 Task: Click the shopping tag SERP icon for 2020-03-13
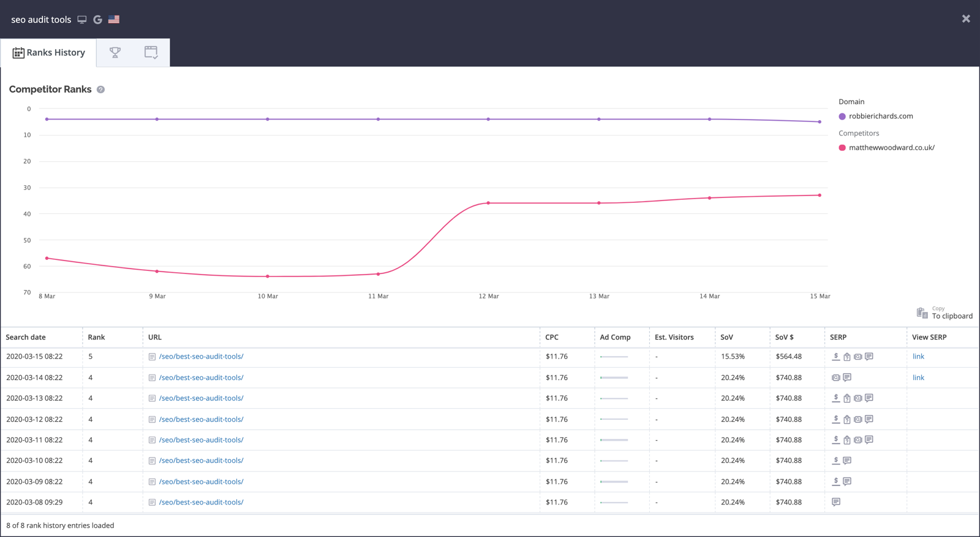(846, 398)
